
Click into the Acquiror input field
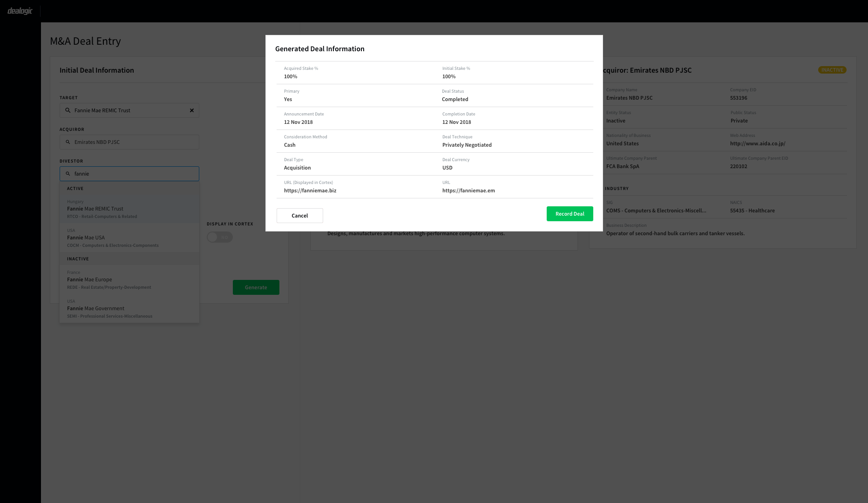coord(135,142)
